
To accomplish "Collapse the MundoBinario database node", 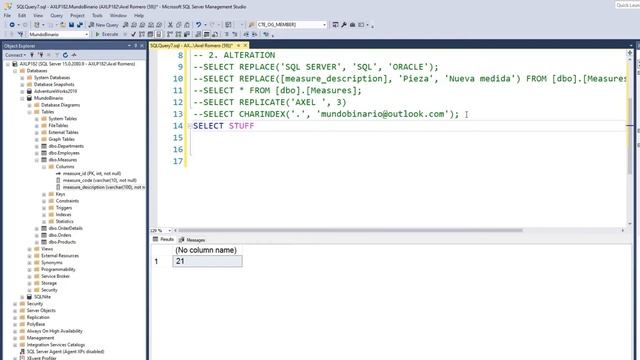I will point(22,98).
